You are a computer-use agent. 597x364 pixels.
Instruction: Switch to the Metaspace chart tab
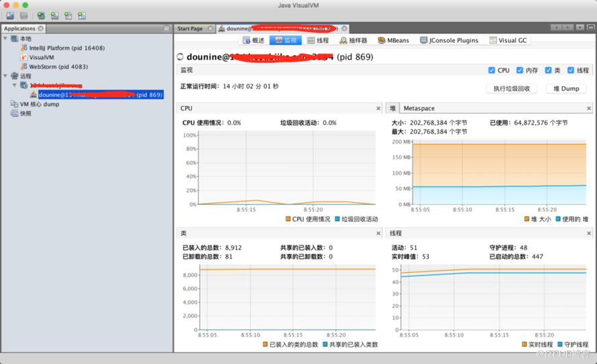click(x=419, y=109)
